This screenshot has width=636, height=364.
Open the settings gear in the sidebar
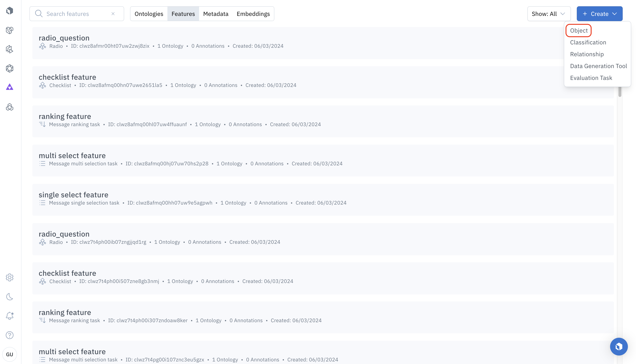(x=9, y=277)
